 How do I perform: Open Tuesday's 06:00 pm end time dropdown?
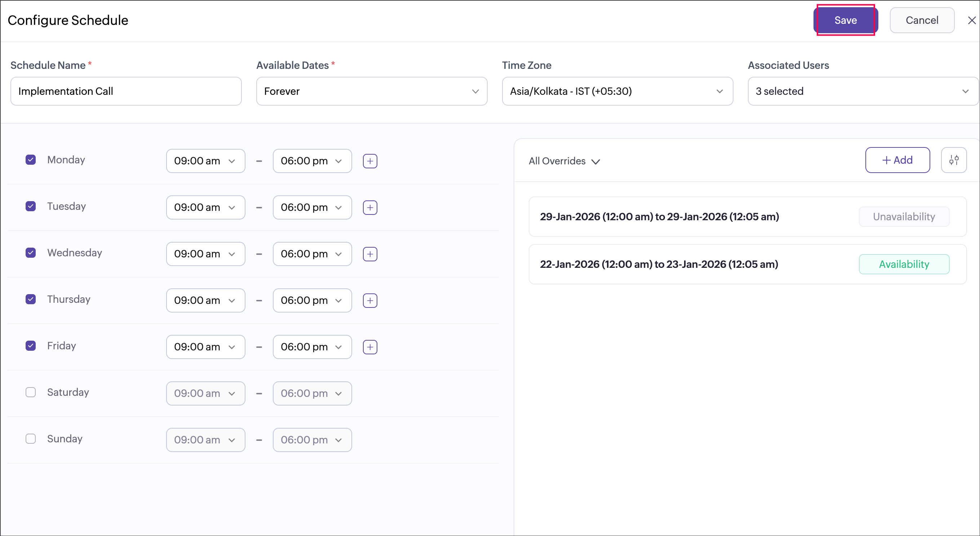[312, 208]
